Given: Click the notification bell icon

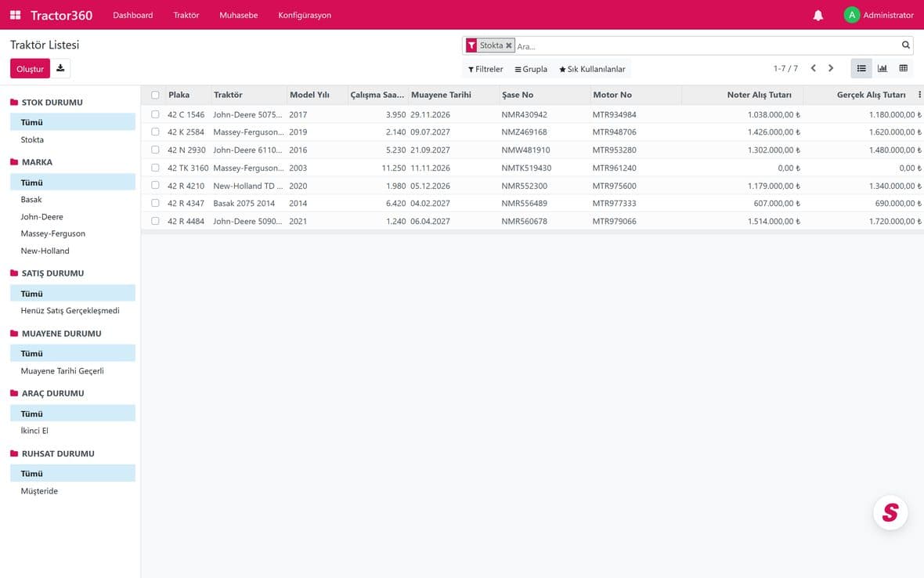Looking at the screenshot, I should [818, 16].
